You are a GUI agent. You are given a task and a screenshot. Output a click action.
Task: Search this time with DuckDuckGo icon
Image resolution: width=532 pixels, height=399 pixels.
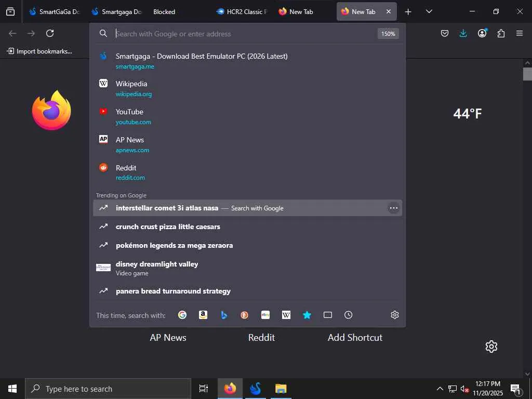(x=244, y=315)
